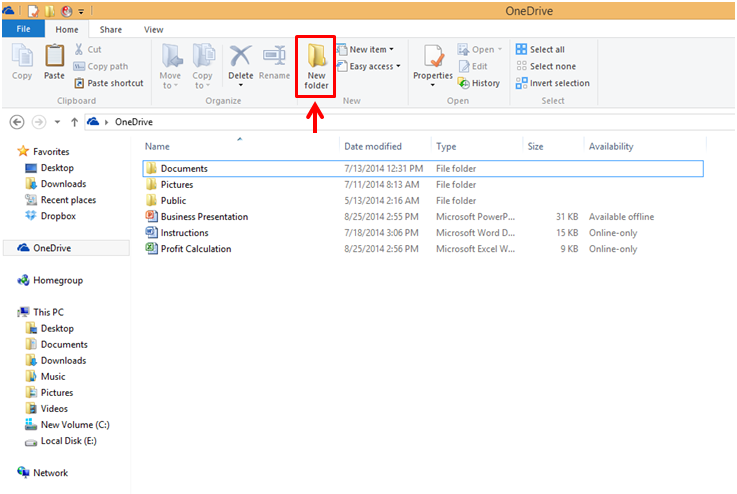Select the Profit Calculation Excel file
The height and width of the screenshot is (494, 737).
[423, 248]
